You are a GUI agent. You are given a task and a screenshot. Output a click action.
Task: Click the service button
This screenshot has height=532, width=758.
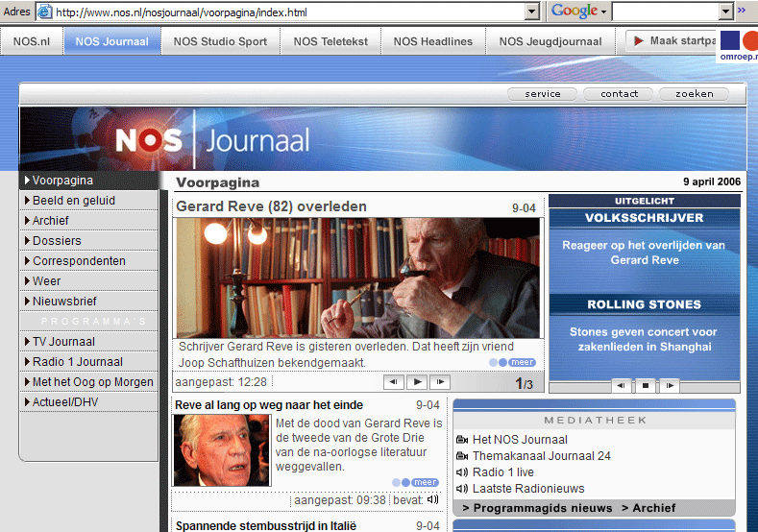tap(542, 94)
